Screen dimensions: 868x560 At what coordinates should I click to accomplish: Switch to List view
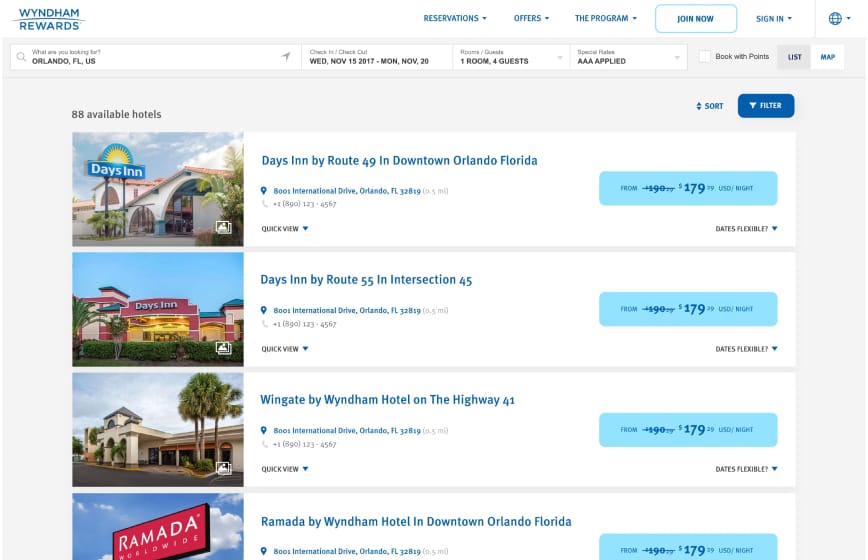[x=794, y=57]
